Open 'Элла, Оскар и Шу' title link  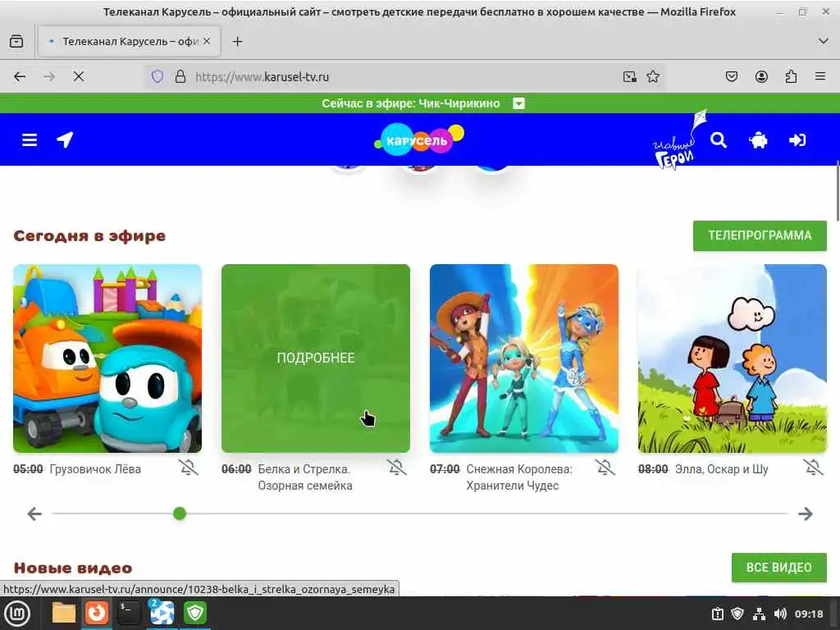click(722, 469)
